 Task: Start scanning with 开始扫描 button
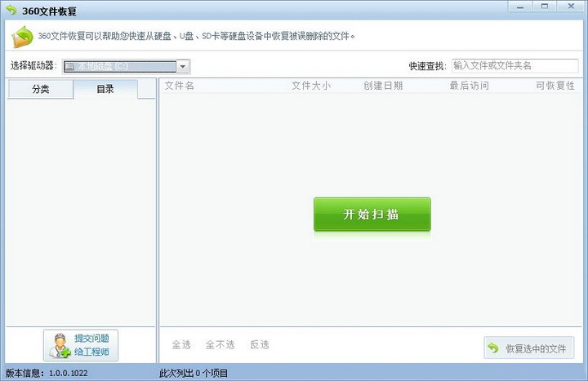372,215
